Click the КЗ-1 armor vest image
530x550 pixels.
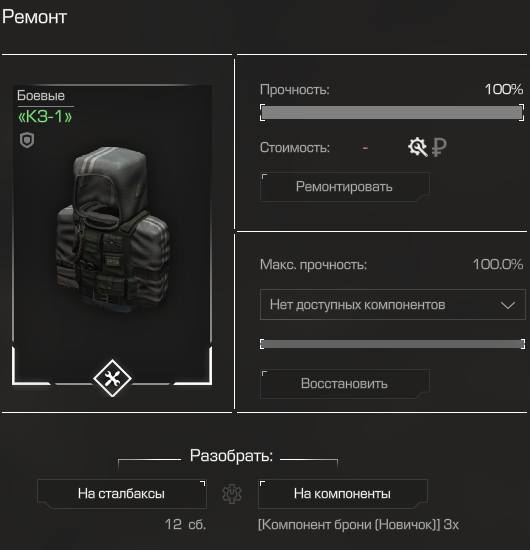pyautogui.click(x=113, y=228)
